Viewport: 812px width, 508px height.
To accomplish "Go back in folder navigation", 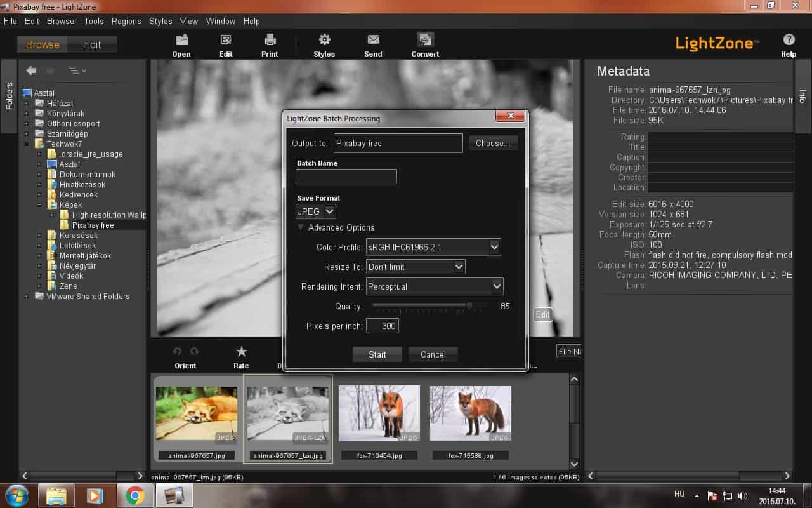I will pyautogui.click(x=31, y=70).
